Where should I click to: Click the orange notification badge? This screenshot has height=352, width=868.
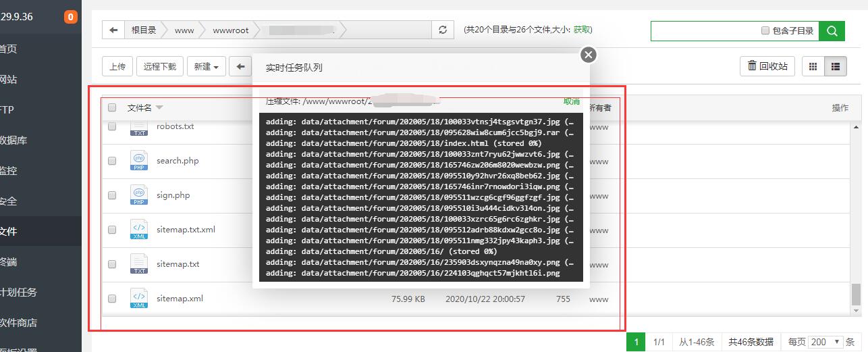[x=71, y=17]
